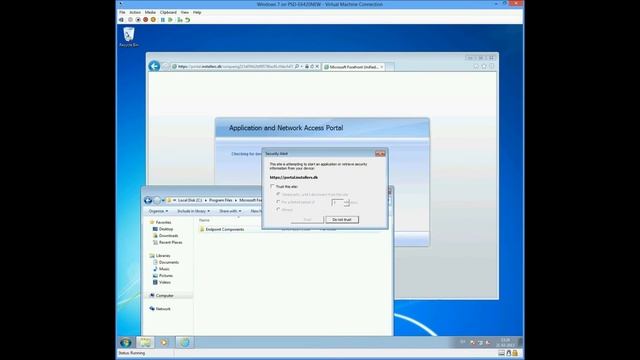Click Explorer window back arrow
Screen dimensions: 640x360
point(148,200)
